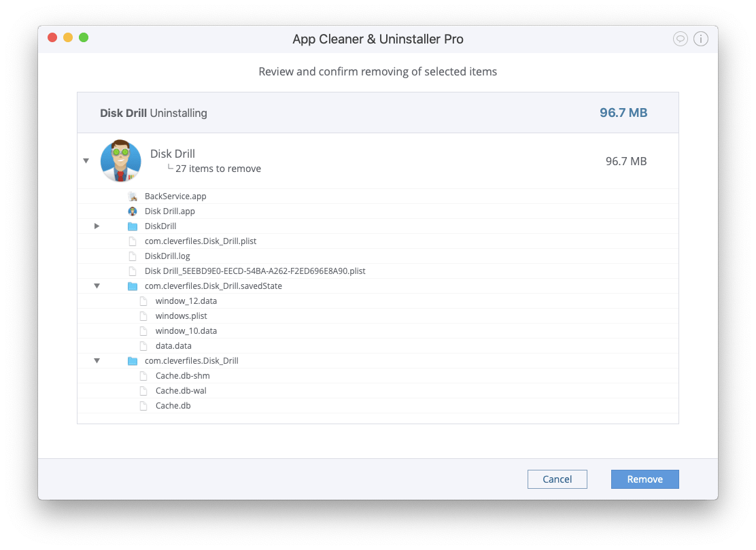Viewport: 756px width, 550px height.
Task: Click document icon beside window_12.data
Action: [143, 300]
